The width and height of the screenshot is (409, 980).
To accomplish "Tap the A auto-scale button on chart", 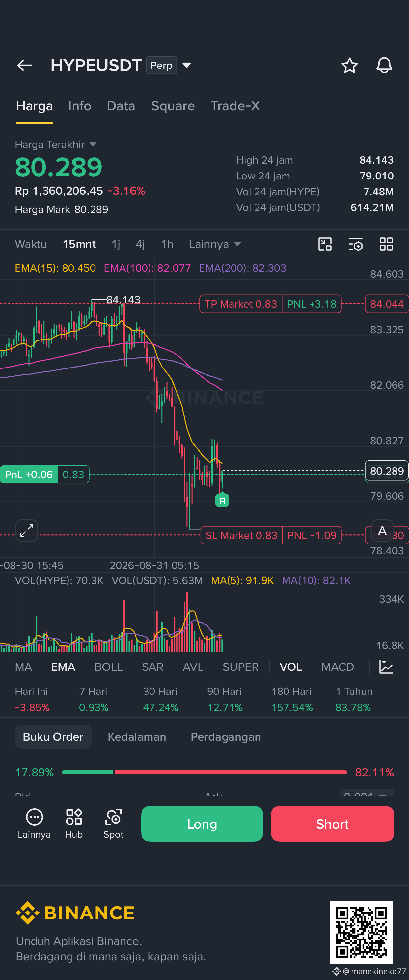I will [x=382, y=531].
